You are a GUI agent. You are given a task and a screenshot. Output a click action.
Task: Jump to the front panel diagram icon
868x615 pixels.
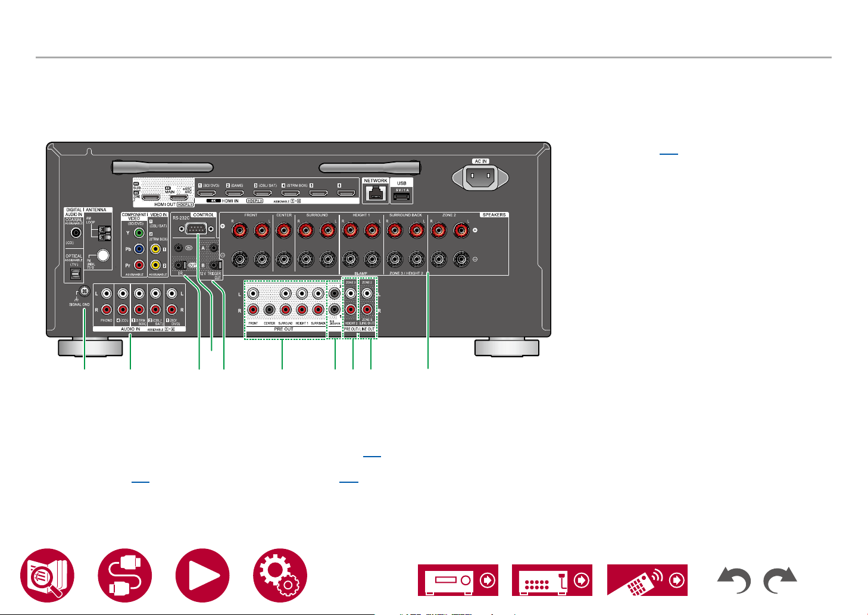(x=458, y=580)
